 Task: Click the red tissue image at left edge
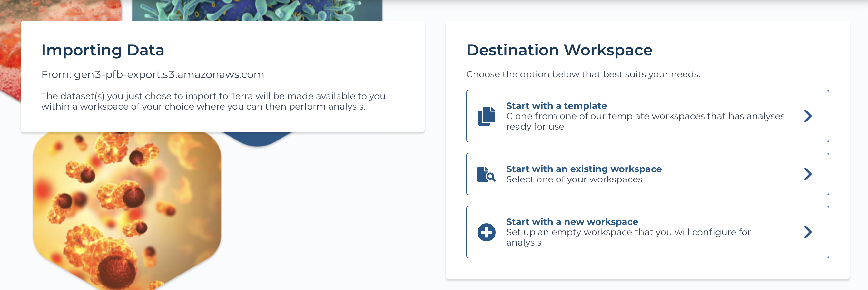[x=10, y=51]
